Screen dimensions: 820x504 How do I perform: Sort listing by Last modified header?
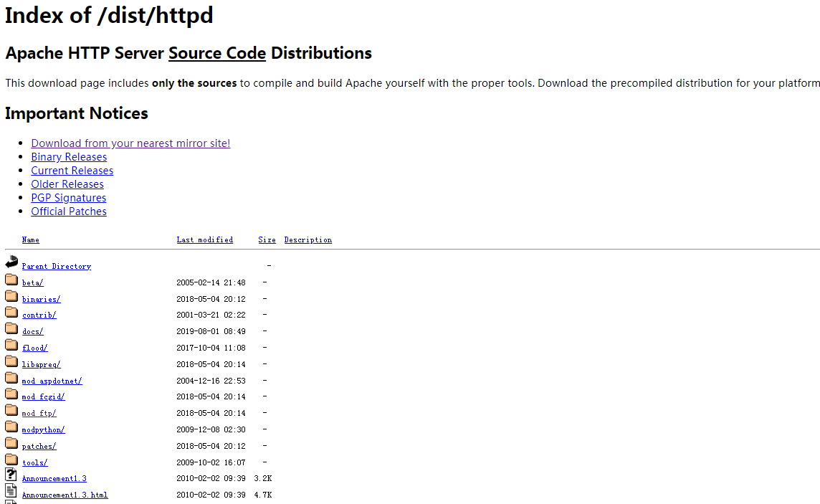coord(205,240)
